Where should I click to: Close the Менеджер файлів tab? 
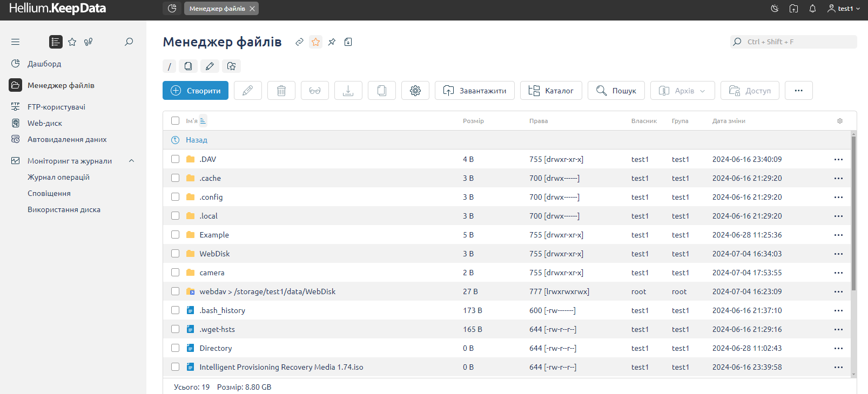click(252, 9)
